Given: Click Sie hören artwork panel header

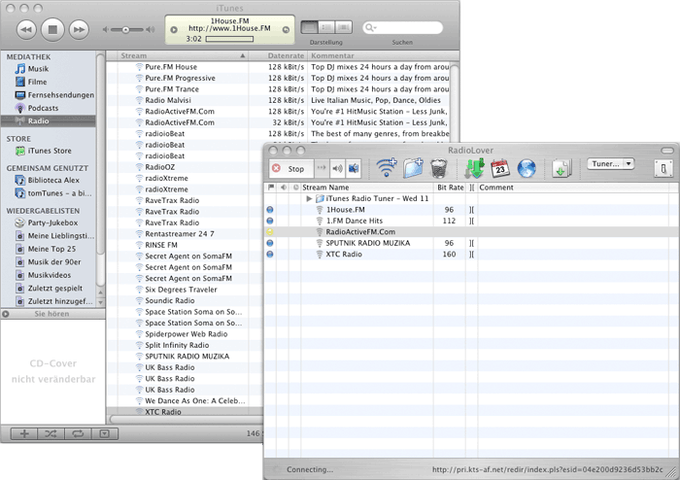Looking at the screenshot, I should [x=52, y=313].
